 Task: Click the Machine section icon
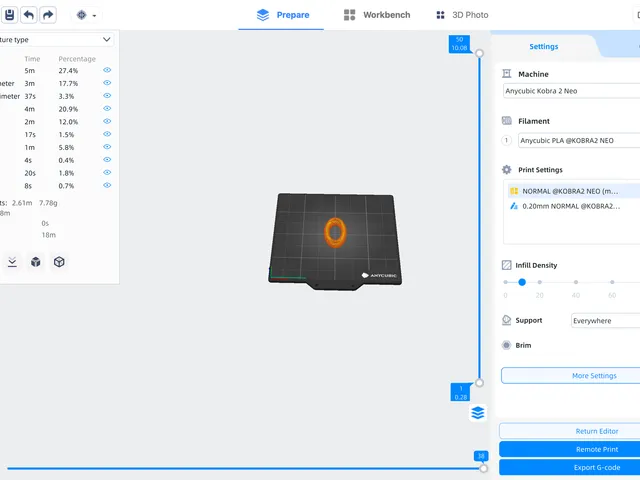(x=507, y=74)
